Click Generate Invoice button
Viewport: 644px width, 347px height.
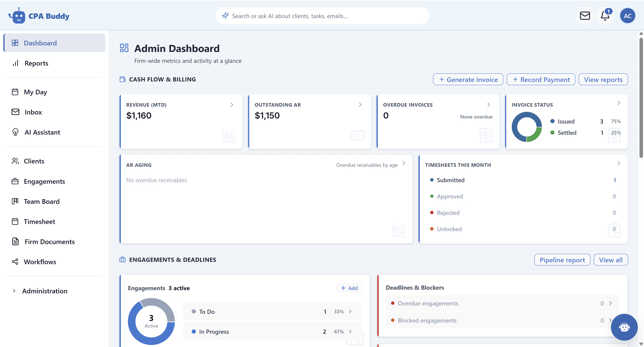(x=468, y=79)
